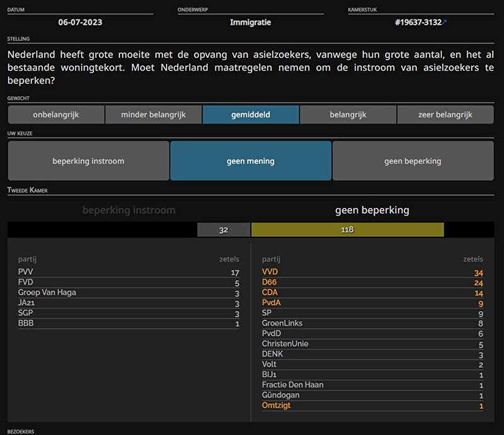Click the olive 118 votes bar

click(348, 230)
